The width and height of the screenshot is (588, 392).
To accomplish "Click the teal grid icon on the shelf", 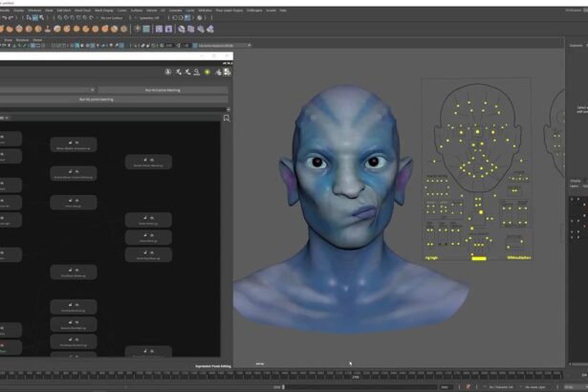I will click(x=146, y=29).
